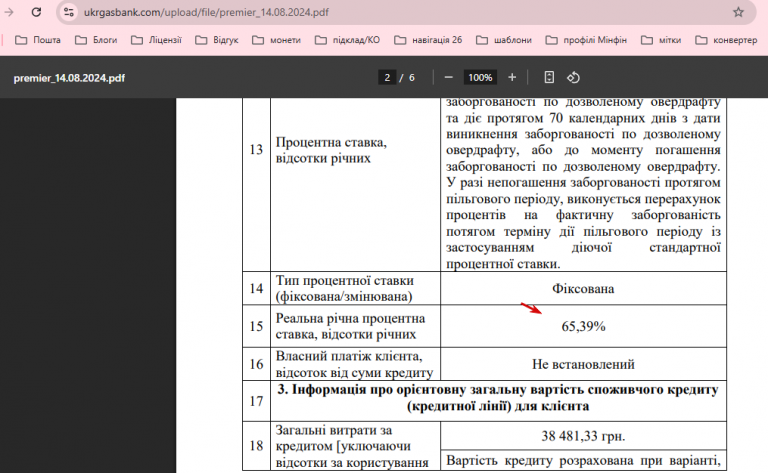Viewport: 768px width, 473px height.
Task: Click the PDF page number field
Action: [x=387, y=77]
